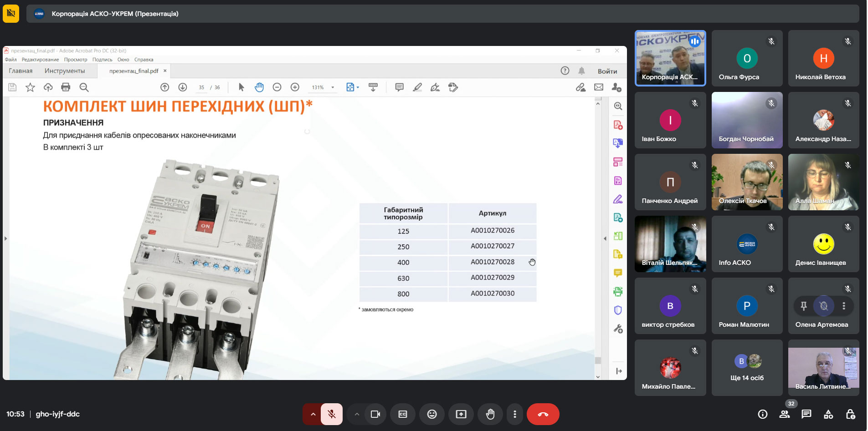Click the page number input field

201,87
